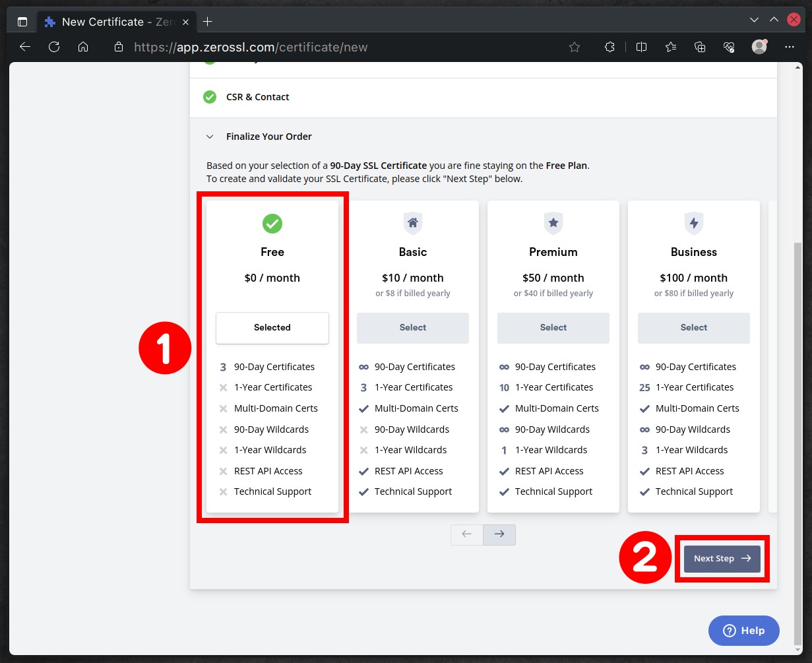Reload the ZeroSSL page
Screen dimensions: 812x663
click(x=54, y=47)
